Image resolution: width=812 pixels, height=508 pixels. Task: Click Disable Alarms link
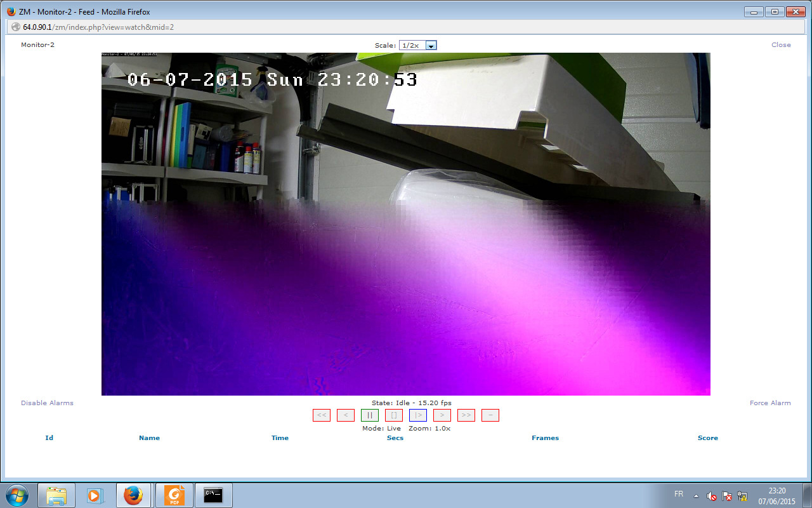point(47,403)
